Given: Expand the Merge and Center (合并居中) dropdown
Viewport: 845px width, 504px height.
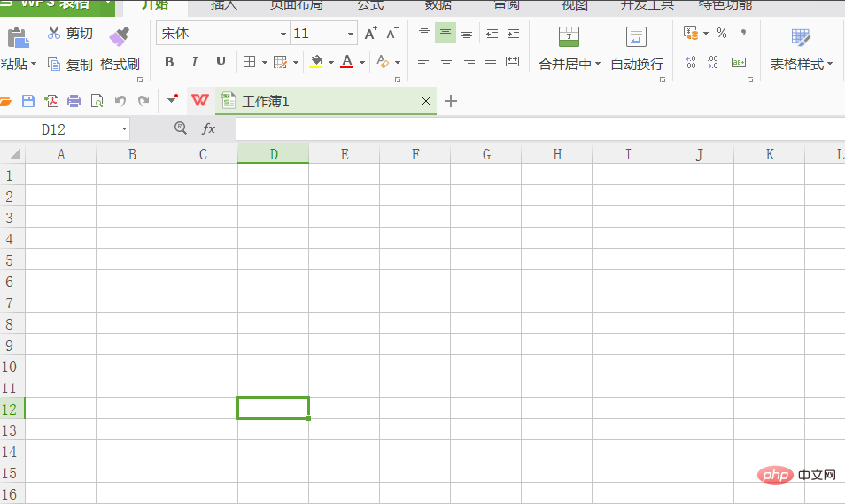Looking at the screenshot, I should click(x=598, y=65).
